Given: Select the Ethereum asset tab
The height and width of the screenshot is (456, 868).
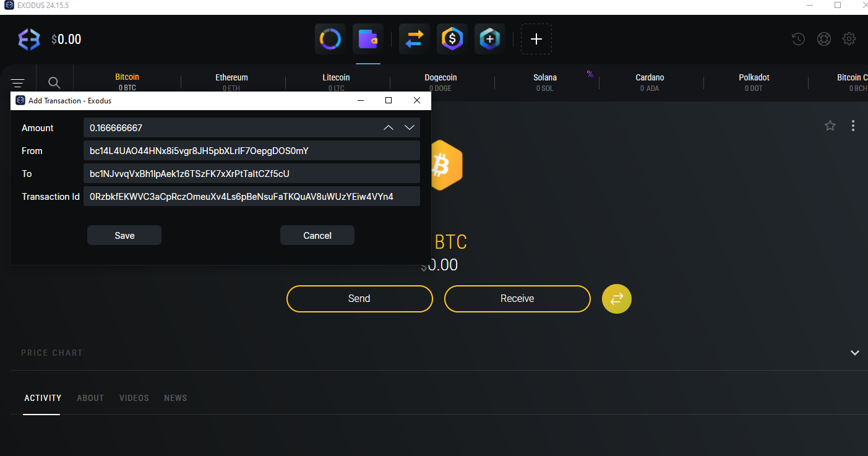Looking at the screenshot, I should [232, 82].
